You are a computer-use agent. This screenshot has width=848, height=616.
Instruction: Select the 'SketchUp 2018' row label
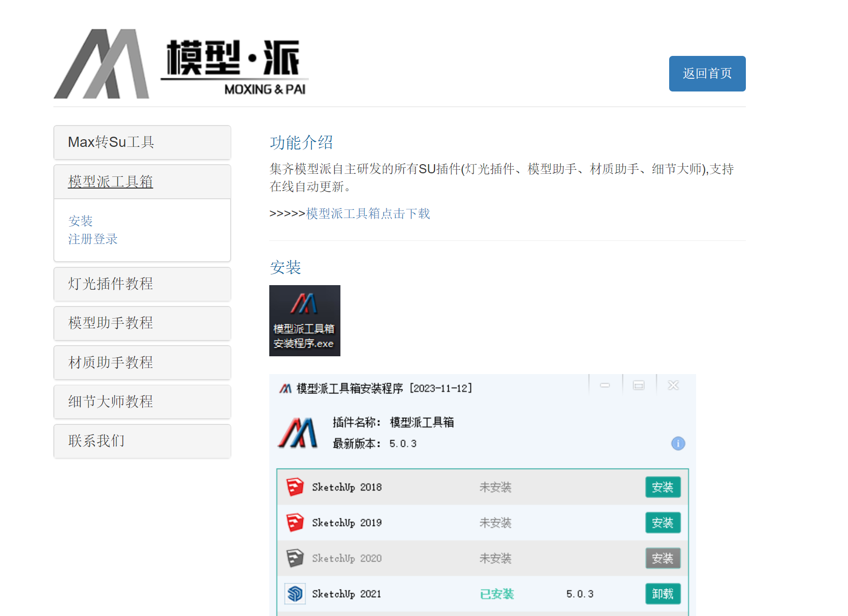[347, 487]
